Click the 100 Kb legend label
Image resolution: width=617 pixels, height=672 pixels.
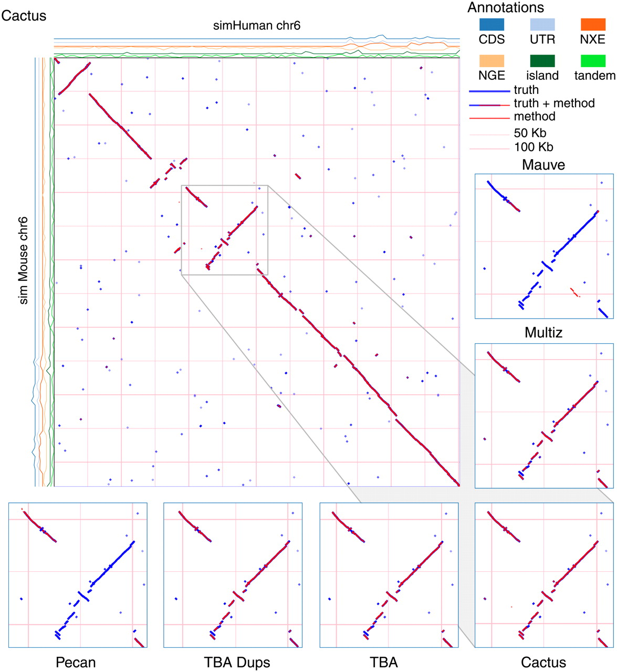pyautogui.click(x=533, y=148)
